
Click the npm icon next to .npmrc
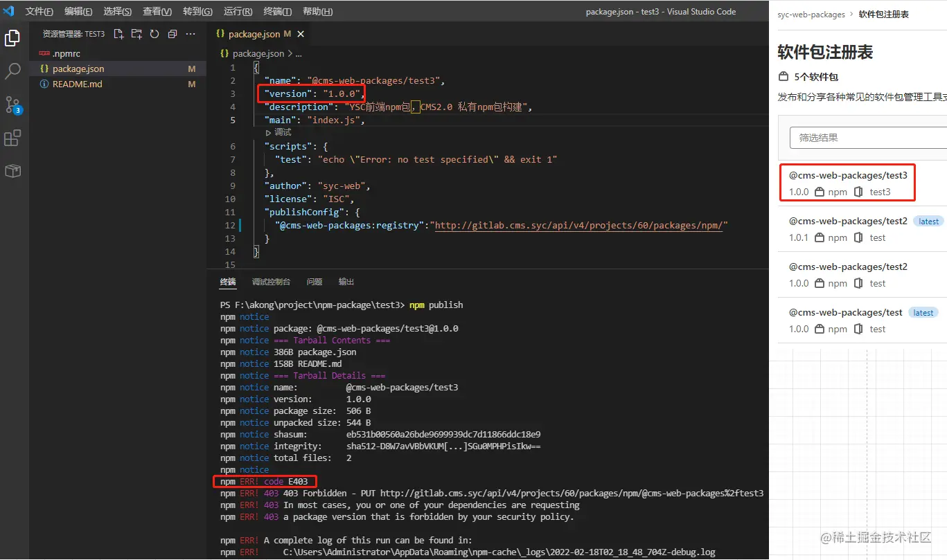pyautogui.click(x=44, y=53)
